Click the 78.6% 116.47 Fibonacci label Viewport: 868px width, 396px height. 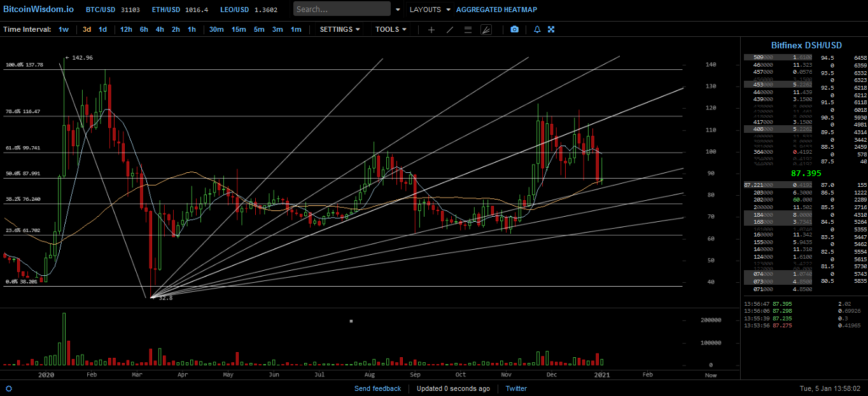tap(23, 111)
